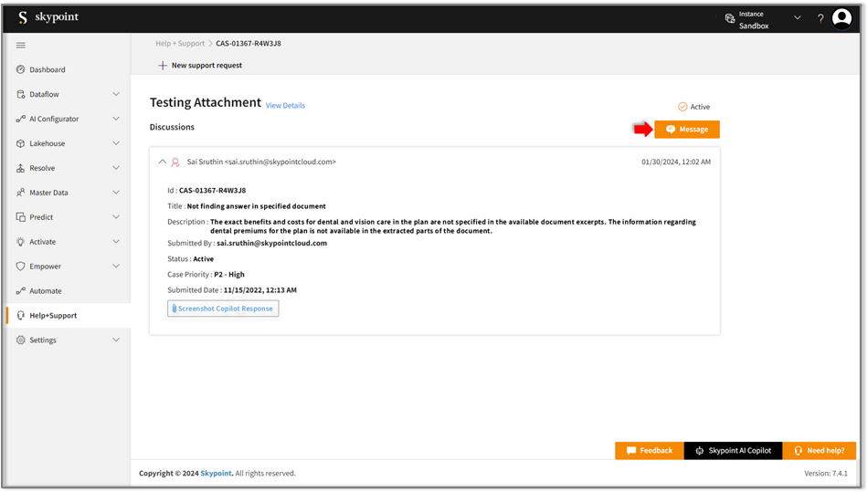Expand the Predict menu chevron

pos(116,217)
